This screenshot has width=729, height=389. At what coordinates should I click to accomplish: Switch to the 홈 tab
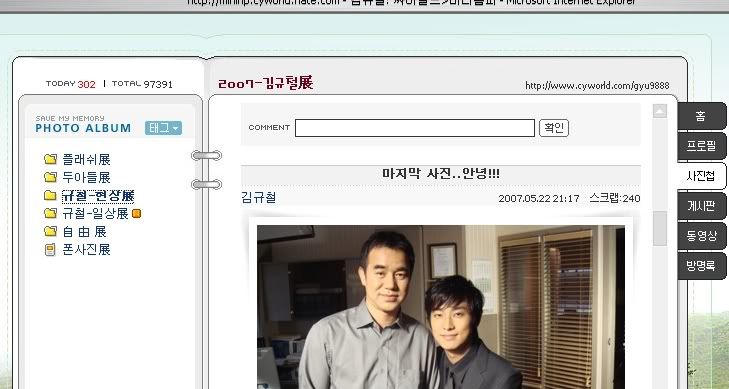[701, 116]
